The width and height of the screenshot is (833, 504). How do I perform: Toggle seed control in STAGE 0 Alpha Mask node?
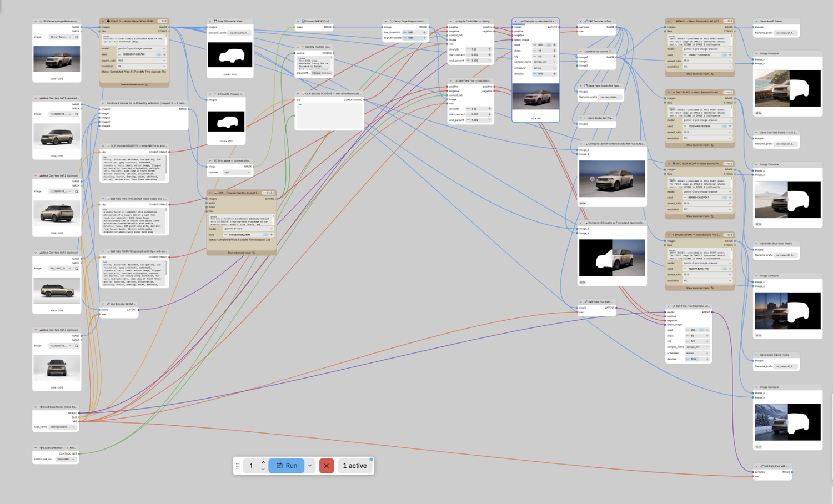click(x=159, y=54)
